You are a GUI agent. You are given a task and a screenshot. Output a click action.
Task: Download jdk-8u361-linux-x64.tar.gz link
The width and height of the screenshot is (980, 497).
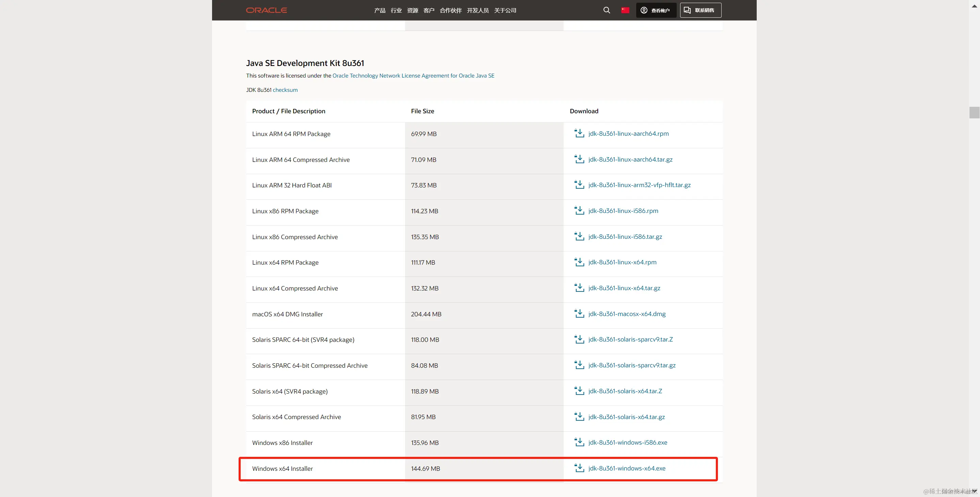[x=624, y=288]
